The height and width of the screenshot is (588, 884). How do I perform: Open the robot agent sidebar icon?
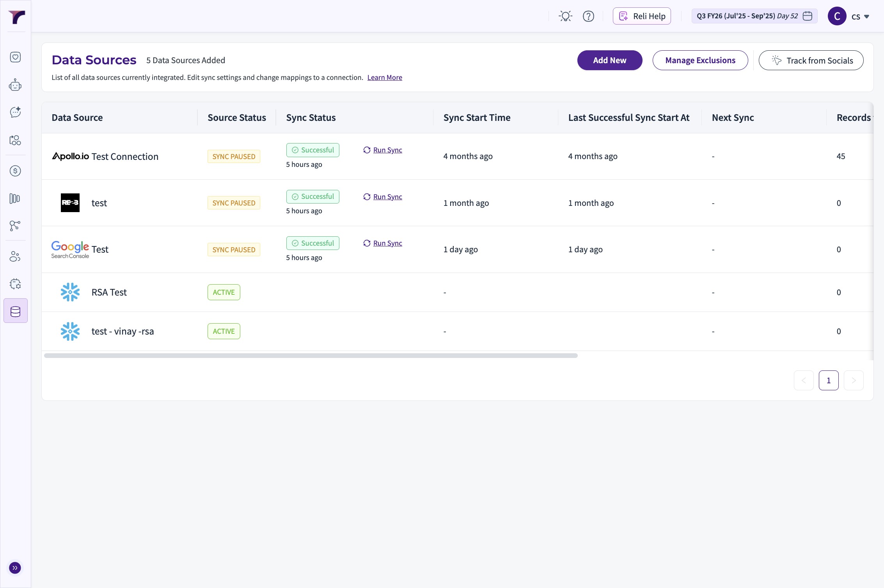pyautogui.click(x=15, y=85)
